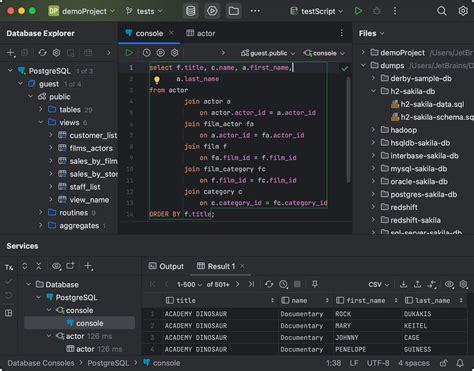Execute the query in console toolbar
474x371 pixels.
tap(129, 53)
